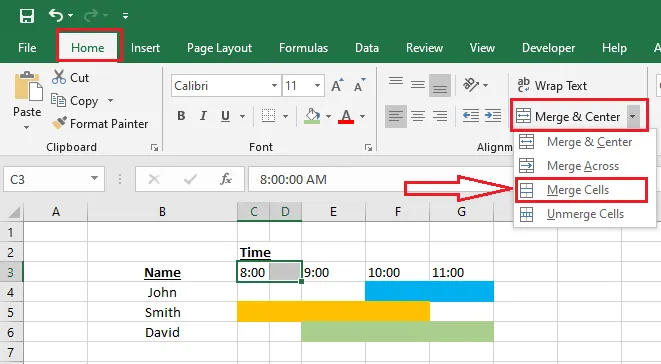This screenshot has width=661, height=364.
Task: Open the Clipboard dialog launcher
Action: click(155, 147)
